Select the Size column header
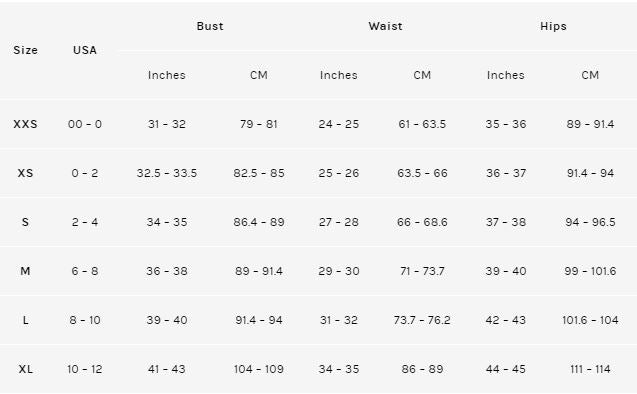Image resolution: width=637 pixels, height=394 pixels. [25, 50]
